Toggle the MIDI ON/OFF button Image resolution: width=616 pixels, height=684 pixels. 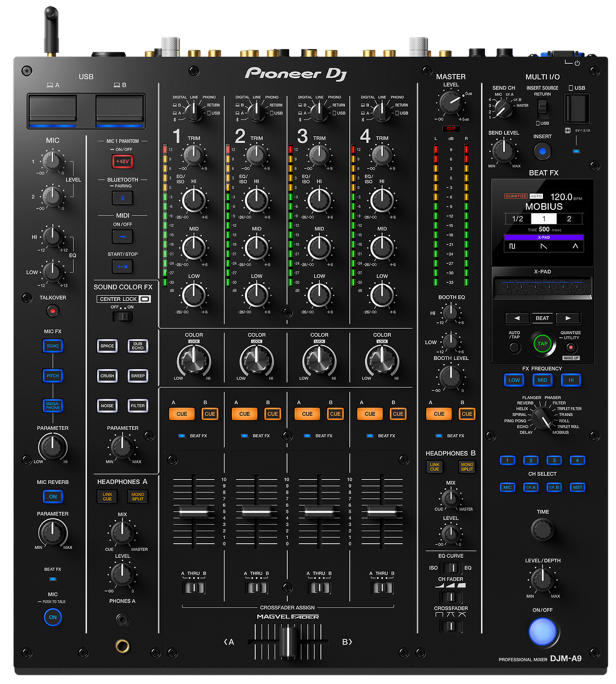point(123,236)
